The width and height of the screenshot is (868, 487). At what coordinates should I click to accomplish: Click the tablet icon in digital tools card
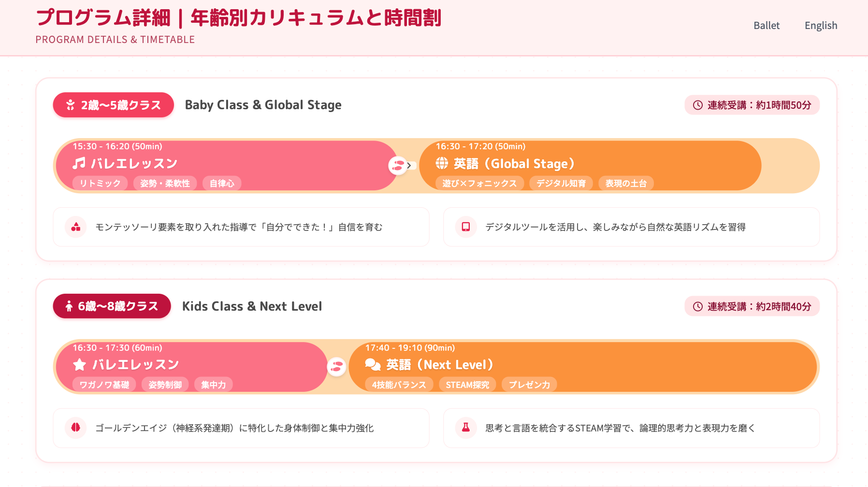pos(466,227)
